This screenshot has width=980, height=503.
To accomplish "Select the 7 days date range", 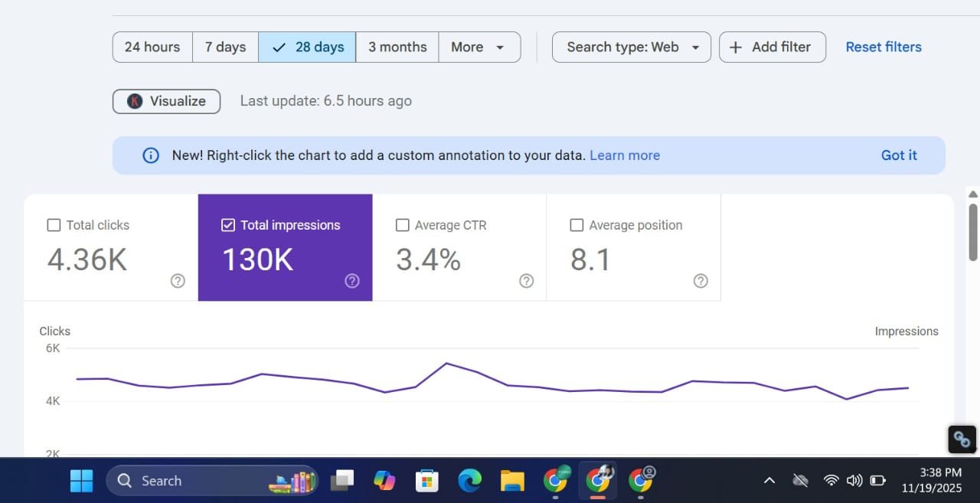I will [x=225, y=47].
